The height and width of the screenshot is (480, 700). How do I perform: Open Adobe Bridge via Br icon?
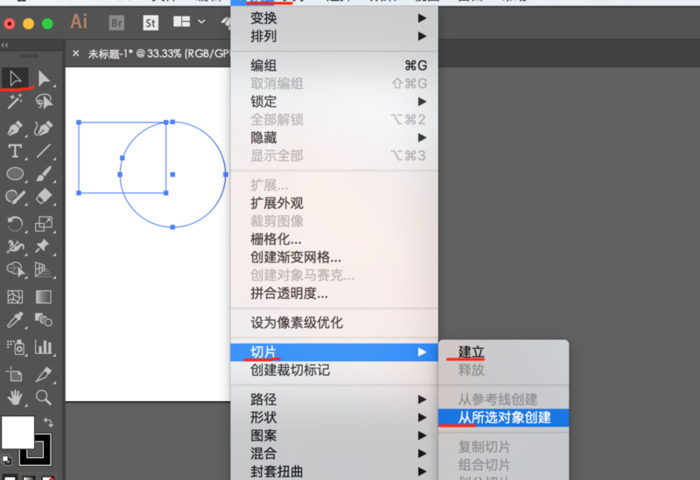point(116,22)
